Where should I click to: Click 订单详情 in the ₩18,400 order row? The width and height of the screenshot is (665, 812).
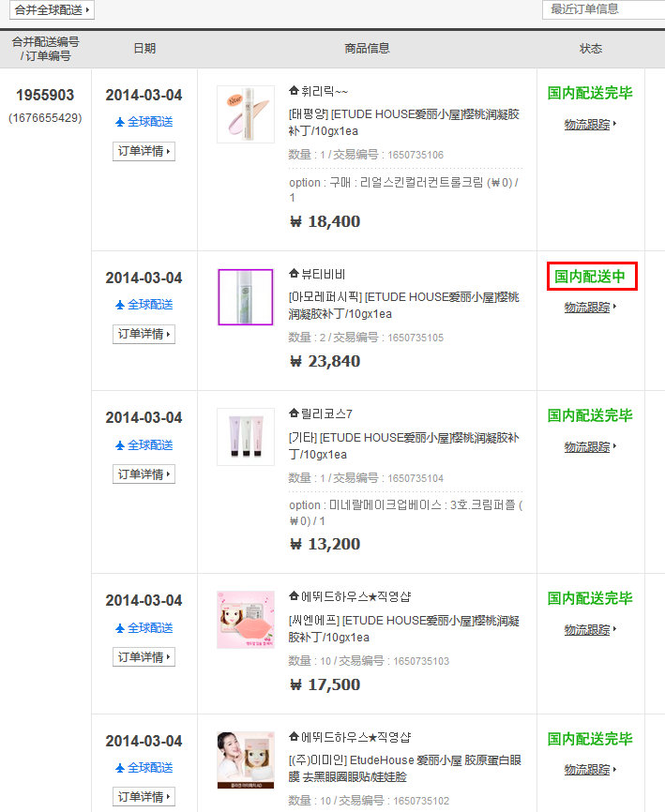(x=144, y=151)
